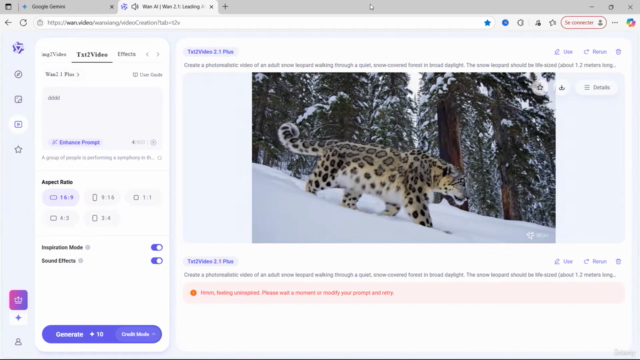Click first result's Txt2Video 2.1 Plus tag
Viewport: 640px width, 360px height.
click(210, 52)
